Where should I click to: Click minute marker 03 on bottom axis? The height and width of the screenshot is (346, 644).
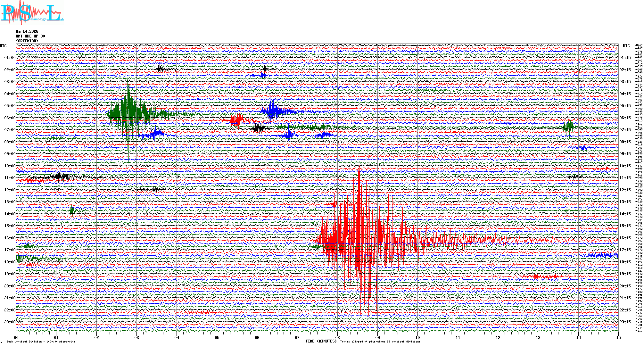[137, 337]
